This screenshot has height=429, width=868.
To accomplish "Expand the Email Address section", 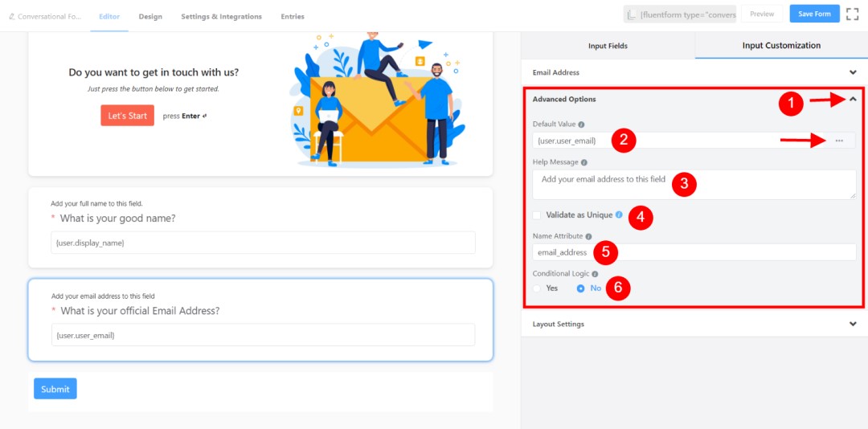I will tap(694, 72).
